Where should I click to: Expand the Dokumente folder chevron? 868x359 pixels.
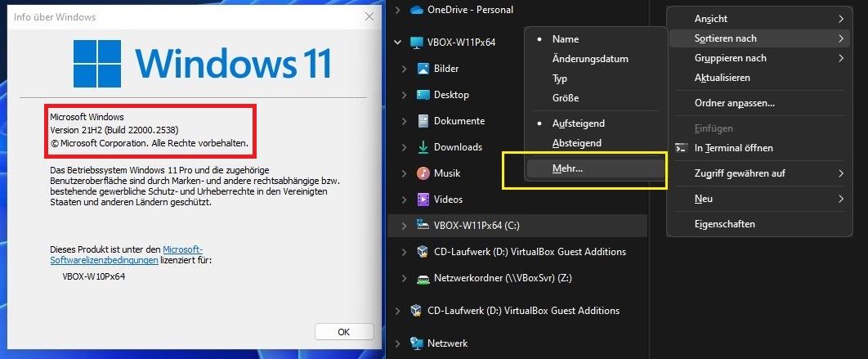tap(404, 121)
